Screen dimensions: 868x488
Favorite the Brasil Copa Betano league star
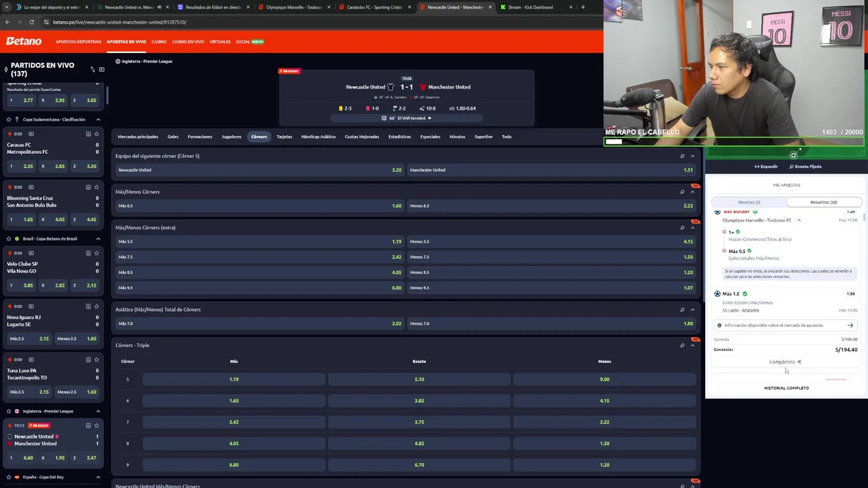9,239
